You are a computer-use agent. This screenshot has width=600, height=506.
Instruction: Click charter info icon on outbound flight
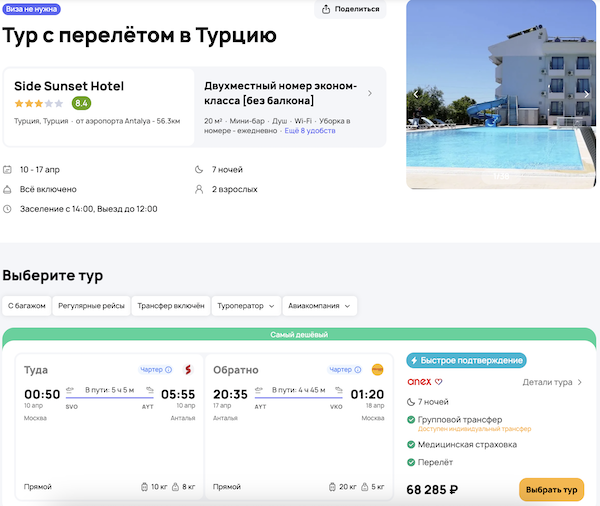pos(168,369)
